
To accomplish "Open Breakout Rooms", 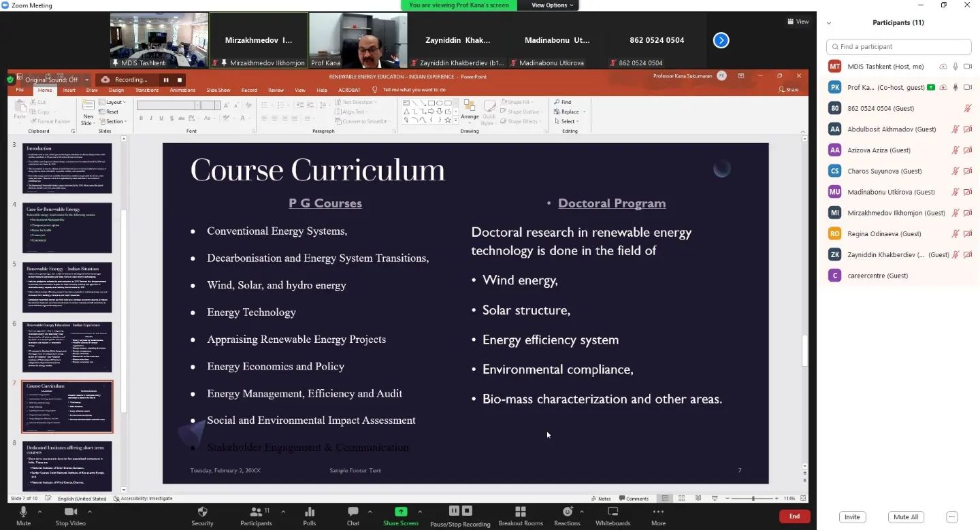I will (x=521, y=512).
